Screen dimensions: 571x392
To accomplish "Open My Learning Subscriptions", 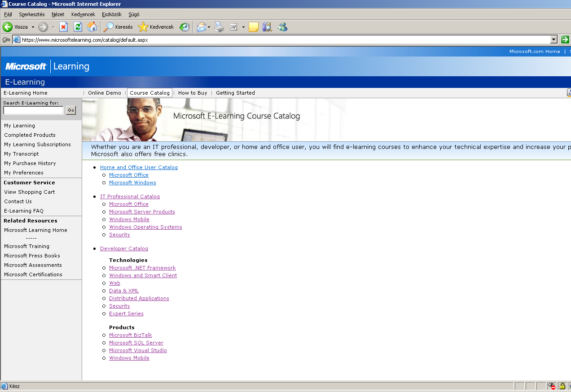I will point(38,144).
